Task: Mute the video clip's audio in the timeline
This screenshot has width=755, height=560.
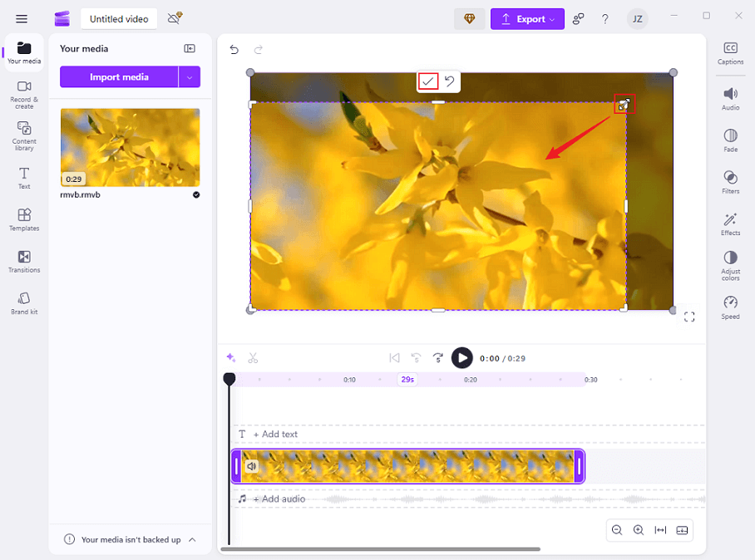Action: [252, 466]
